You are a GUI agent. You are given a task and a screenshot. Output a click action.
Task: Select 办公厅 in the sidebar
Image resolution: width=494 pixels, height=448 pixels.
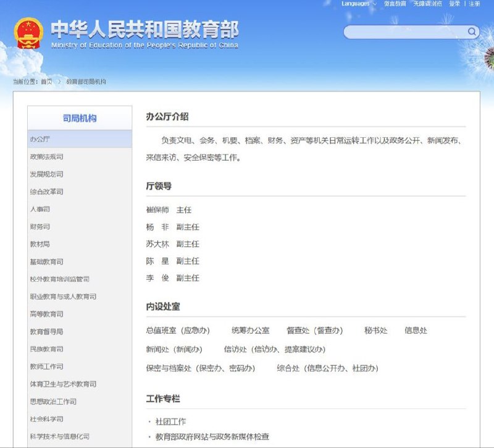(80, 139)
